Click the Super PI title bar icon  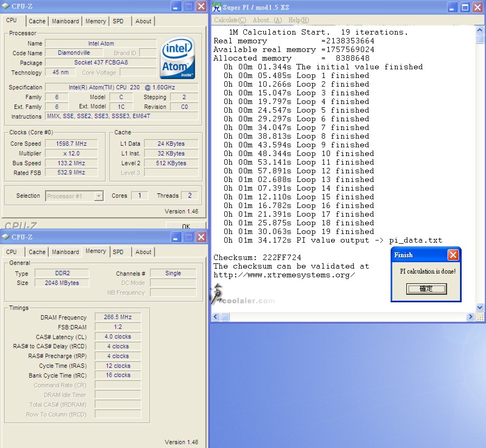[217, 7]
